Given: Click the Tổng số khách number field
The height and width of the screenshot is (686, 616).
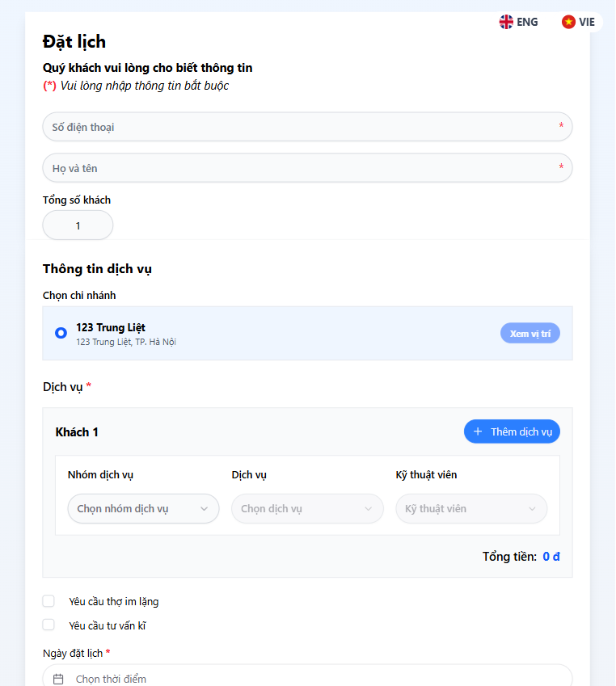Looking at the screenshot, I should pyautogui.click(x=78, y=225).
